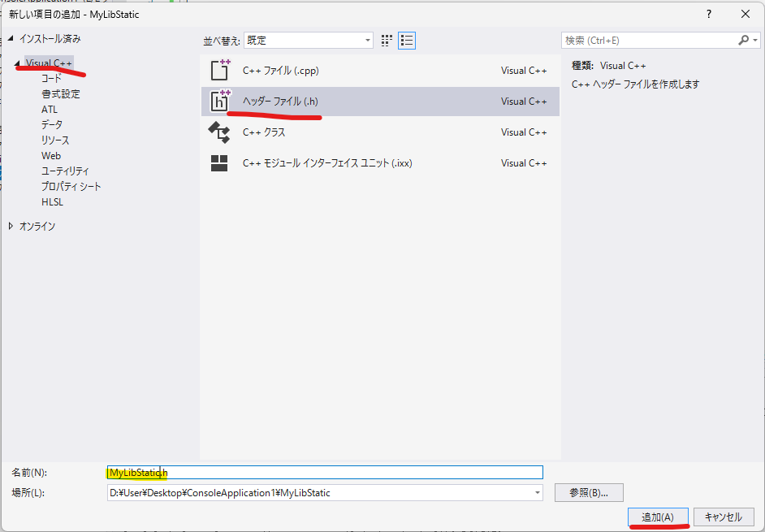Open the help question mark button
The width and height of the screenshot is (765, 532).
pos(709,14)
